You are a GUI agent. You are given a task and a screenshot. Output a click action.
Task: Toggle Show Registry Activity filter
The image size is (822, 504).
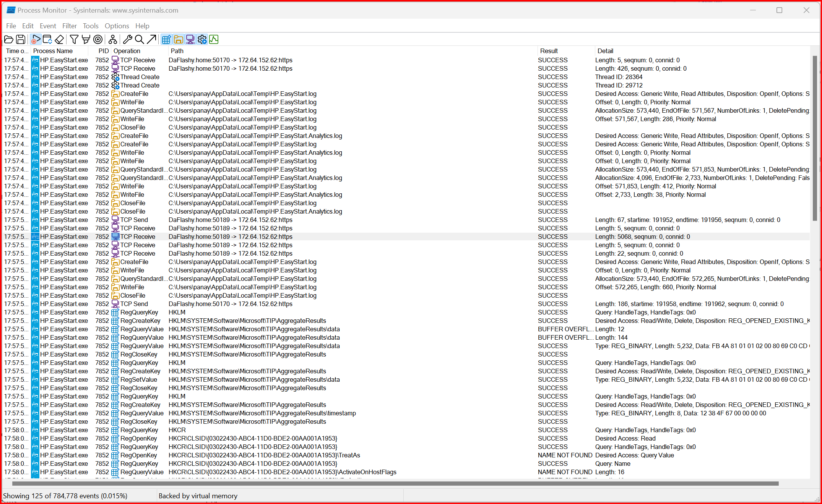[166, 39]
